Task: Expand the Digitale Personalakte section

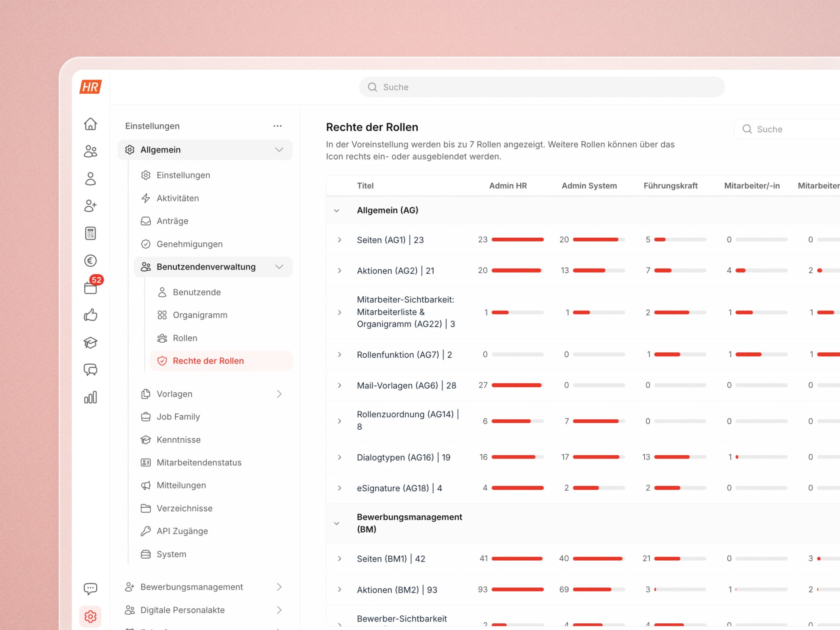Action: click(279, 610)
